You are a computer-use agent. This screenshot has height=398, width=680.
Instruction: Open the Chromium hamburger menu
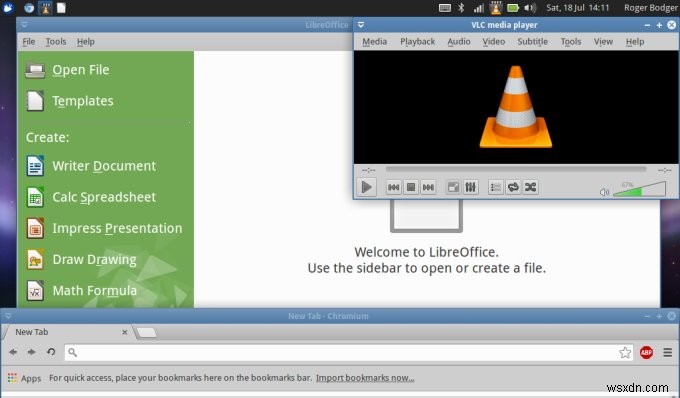[667, 352]
